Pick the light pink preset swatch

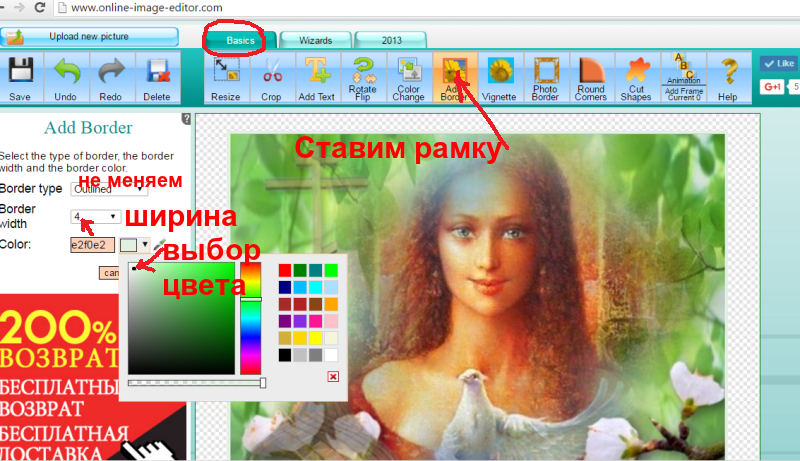(x=331, y=321)
